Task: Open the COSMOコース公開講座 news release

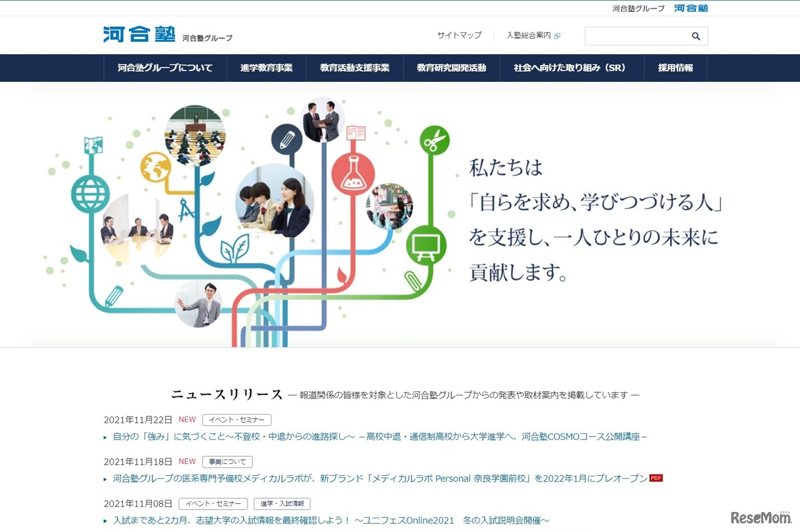Action: tap(375, 437)
